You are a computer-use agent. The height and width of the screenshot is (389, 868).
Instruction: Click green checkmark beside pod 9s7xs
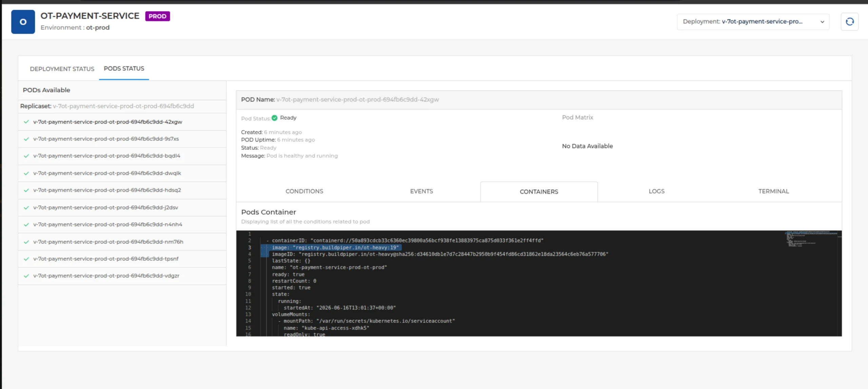click(26, 139)
